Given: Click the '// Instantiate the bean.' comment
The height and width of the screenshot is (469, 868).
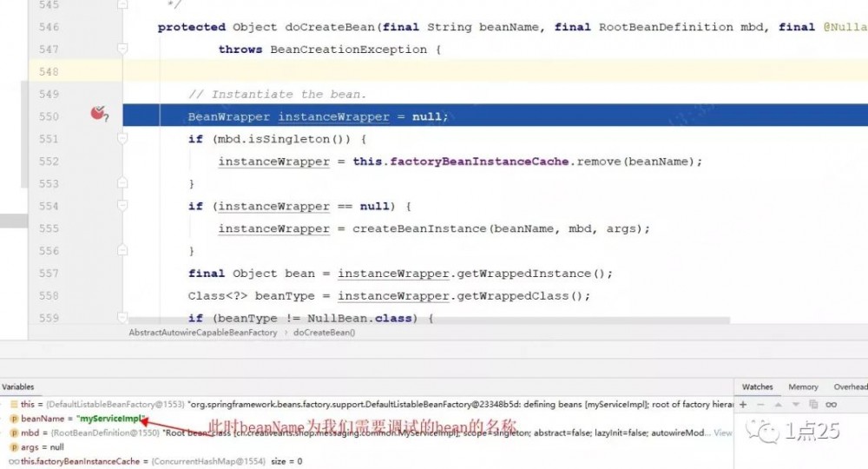Looking at the screenshot, I should [277, 94].
